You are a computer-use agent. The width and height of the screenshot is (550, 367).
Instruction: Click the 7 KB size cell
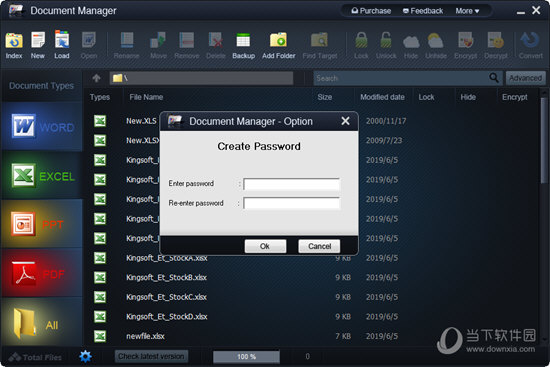(343, 336)
